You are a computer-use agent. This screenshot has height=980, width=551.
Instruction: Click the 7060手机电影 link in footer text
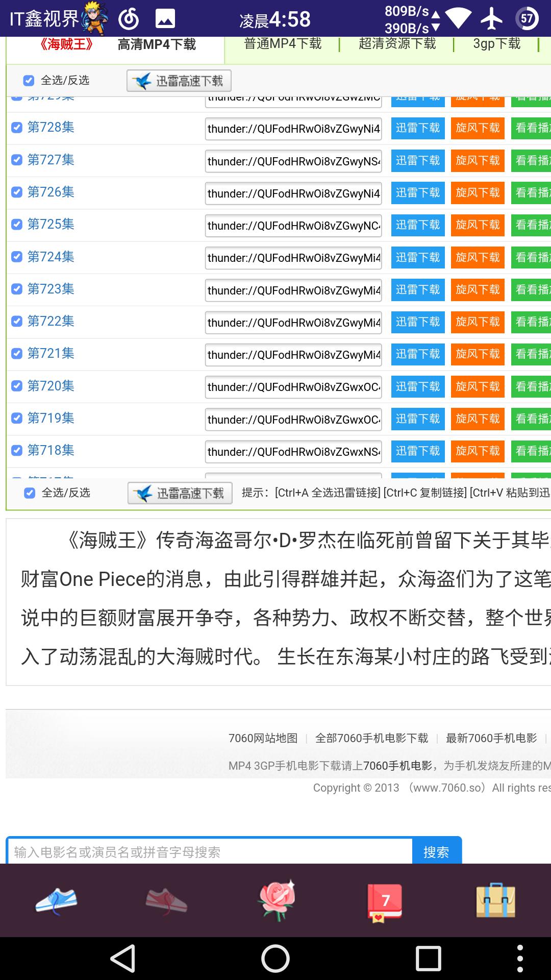[x=398, y=766]
